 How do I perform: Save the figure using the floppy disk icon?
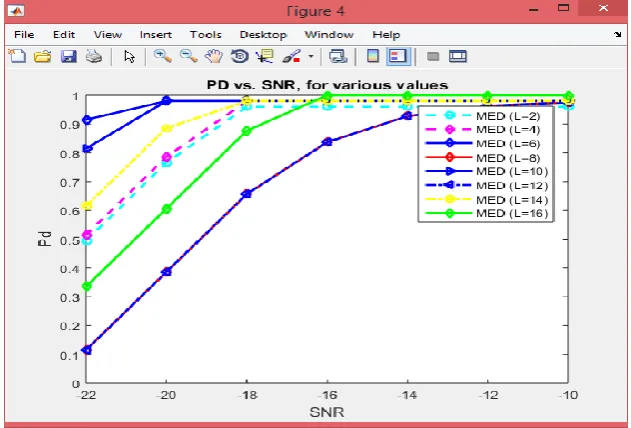pyautogui.click(x=68, y=56)
